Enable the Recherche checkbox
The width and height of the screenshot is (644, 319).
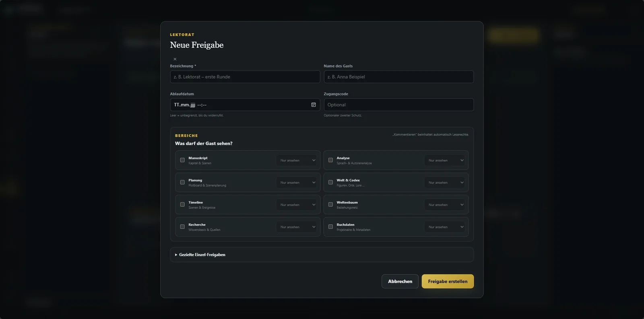pos(182,227)
